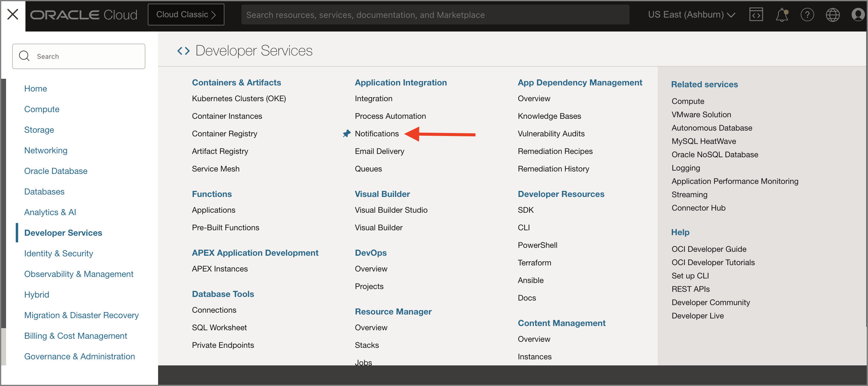Select Developer Services in the sidebar
The width and height of the screenshot is (868, 386).
63,233
